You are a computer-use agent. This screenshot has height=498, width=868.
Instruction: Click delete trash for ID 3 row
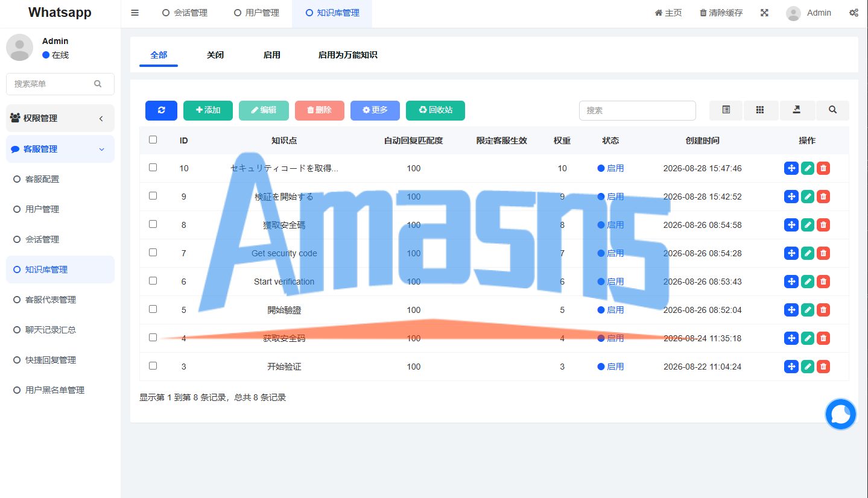click(x=823, y=367)
